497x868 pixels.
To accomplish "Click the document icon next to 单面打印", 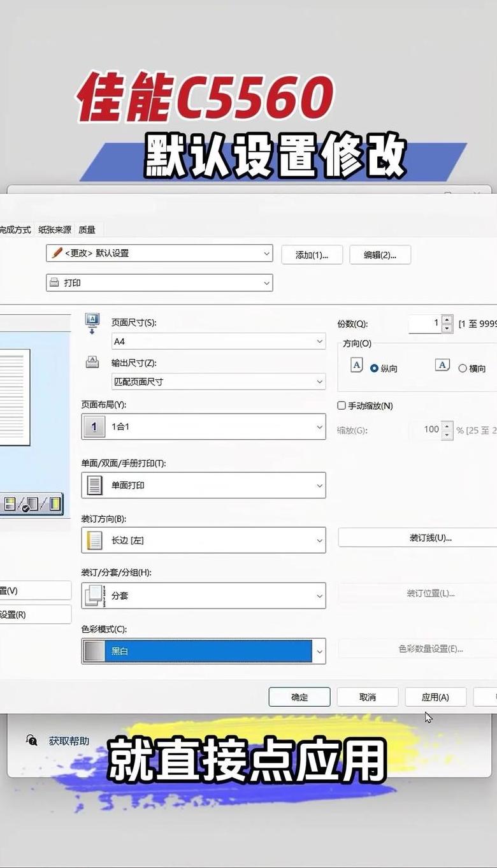I will (x=94, y=485).
